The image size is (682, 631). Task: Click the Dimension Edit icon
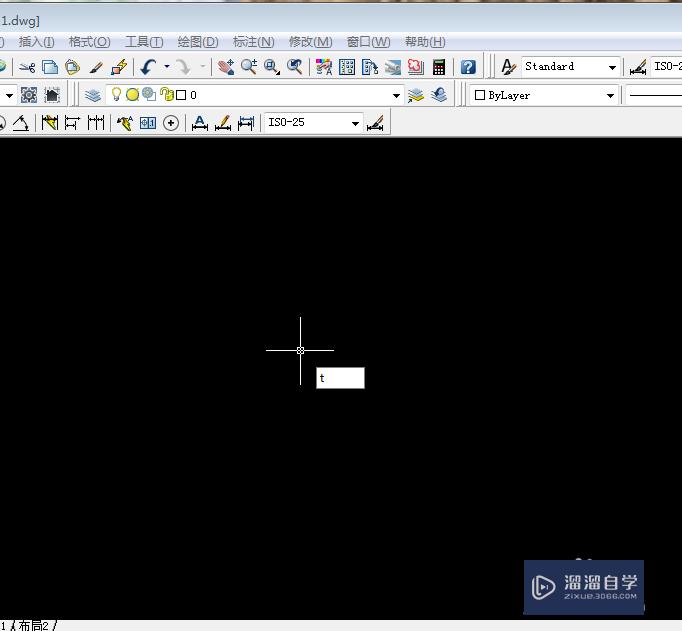click(200, 124)
